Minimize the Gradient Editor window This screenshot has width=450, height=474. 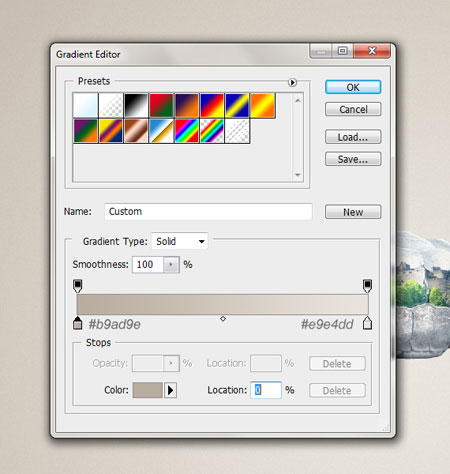pyautogui.click(x=321, y=51)
